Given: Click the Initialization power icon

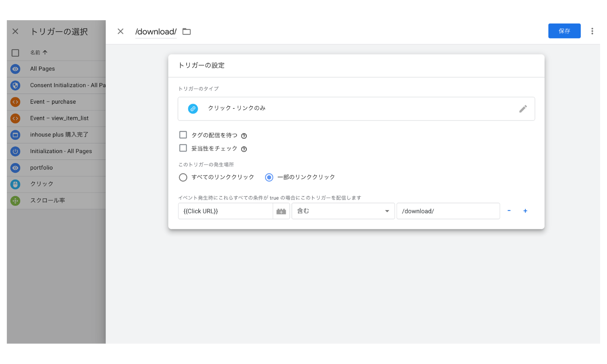Looking at the screenshot, I should (x=15, y=151).
